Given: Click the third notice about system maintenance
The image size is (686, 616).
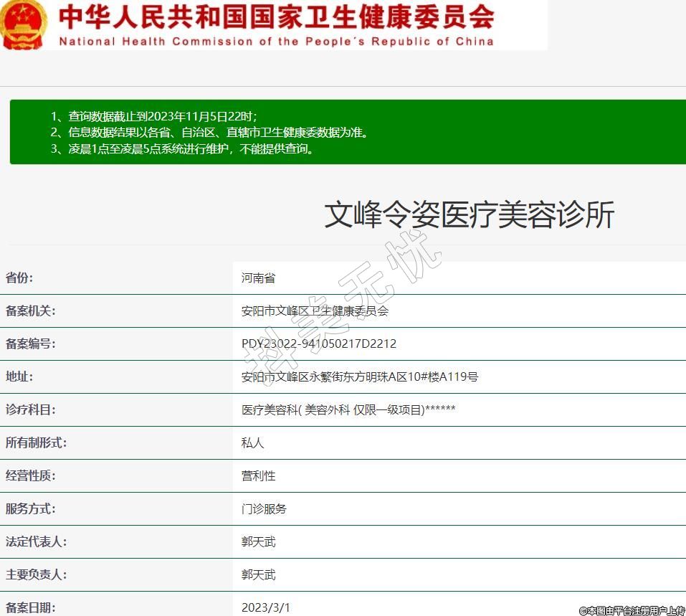Looking at the screenshot, I should pyautogui.click(x=182, y=149).
